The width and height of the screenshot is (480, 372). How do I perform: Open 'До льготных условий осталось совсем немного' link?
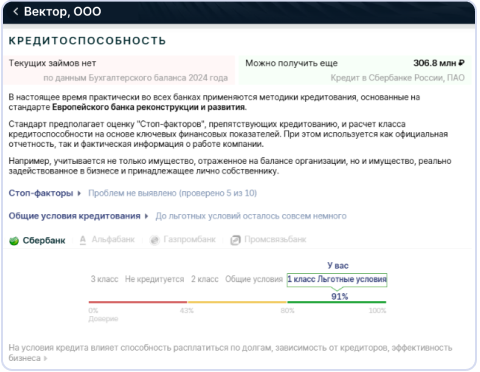click(251, 216)
